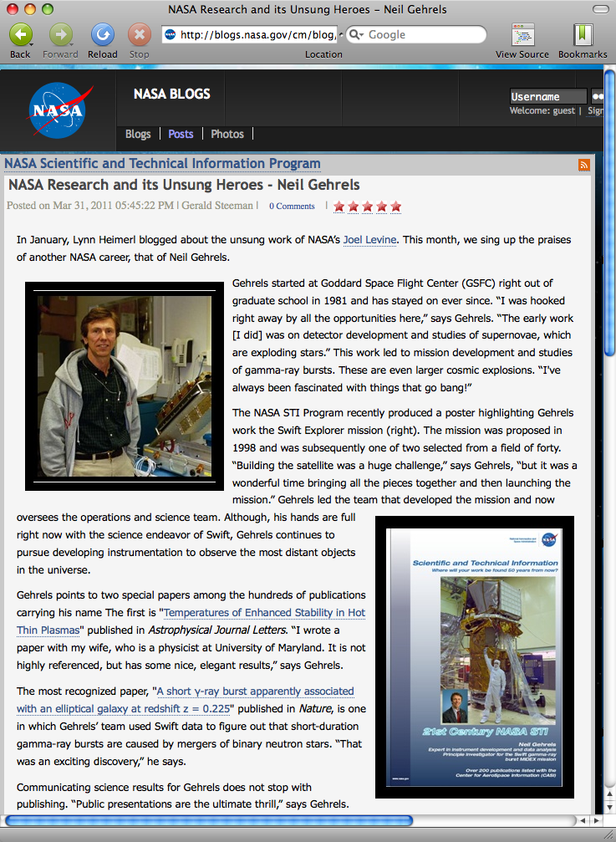The image size is (616, 842).
Task: Click the scroll left arrow
Action: click(583, 820)
